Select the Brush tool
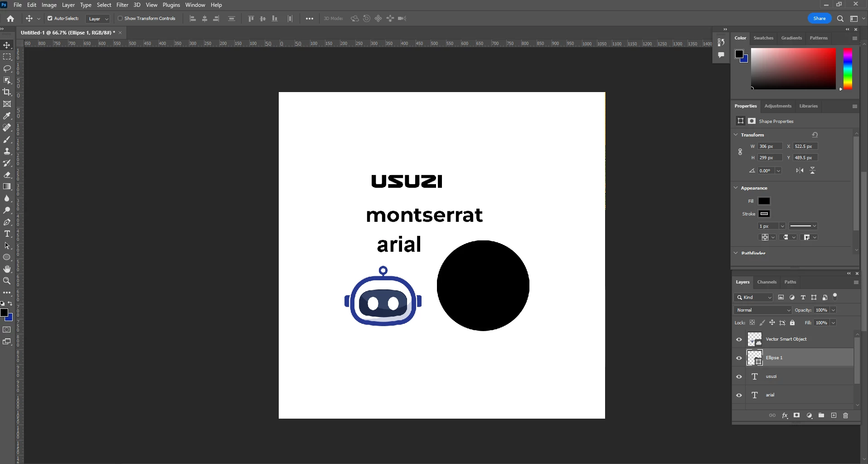868x464 pixels. [7, 139]
